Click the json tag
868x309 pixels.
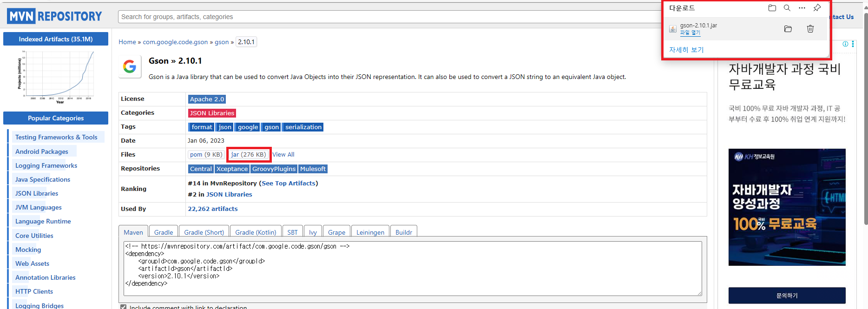(x=225, y=127)
